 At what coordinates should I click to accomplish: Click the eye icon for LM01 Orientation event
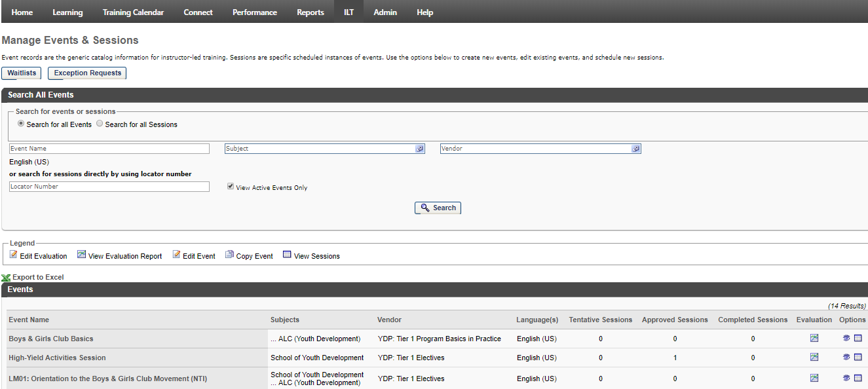(846, 378)
